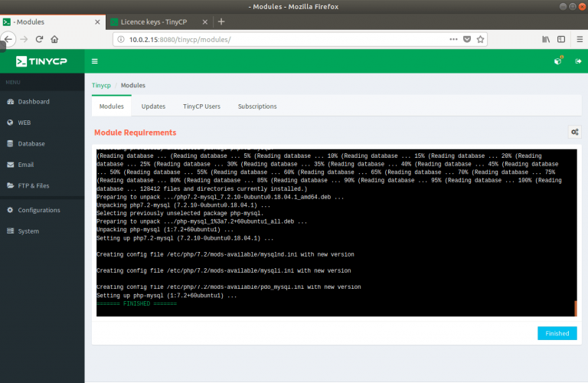Image resolution: width=588 pixels, height=383 pixels.
Task: Open Dashboard from the sidebar
Action: [33, 101]
